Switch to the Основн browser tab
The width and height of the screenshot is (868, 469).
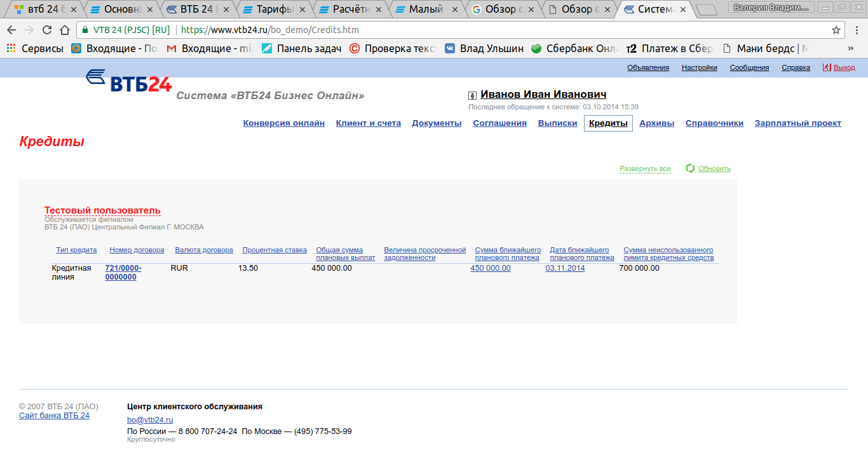[121, 10]
